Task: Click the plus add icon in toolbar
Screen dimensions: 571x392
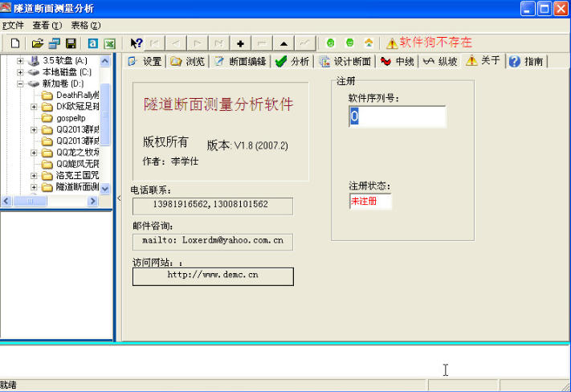Action: 240,43
